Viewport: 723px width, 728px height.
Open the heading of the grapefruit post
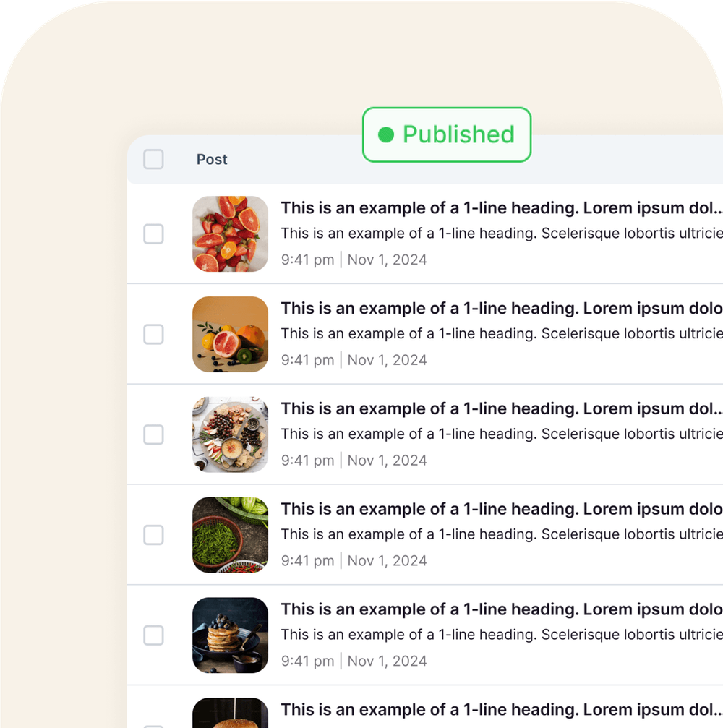[x=502, y=308]
